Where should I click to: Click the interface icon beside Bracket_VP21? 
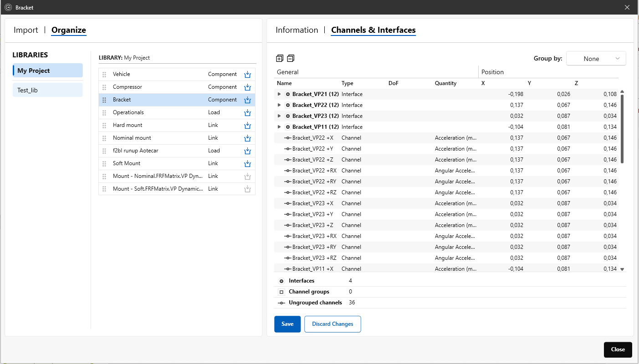pyautogui.click(x=288, y=94)
